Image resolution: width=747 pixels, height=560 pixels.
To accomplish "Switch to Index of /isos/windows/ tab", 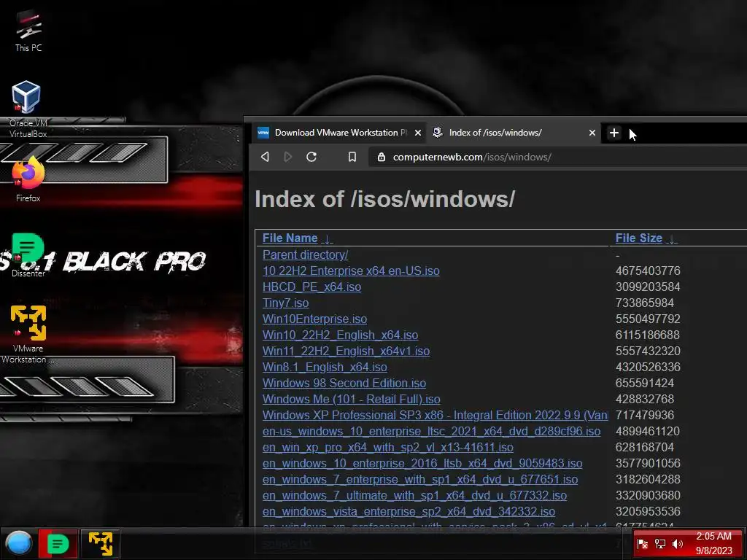I will point(514,133).
